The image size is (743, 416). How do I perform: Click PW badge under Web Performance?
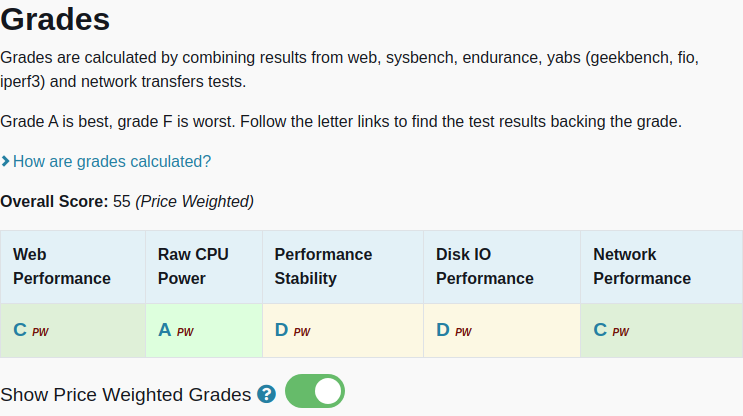[40, 332]
